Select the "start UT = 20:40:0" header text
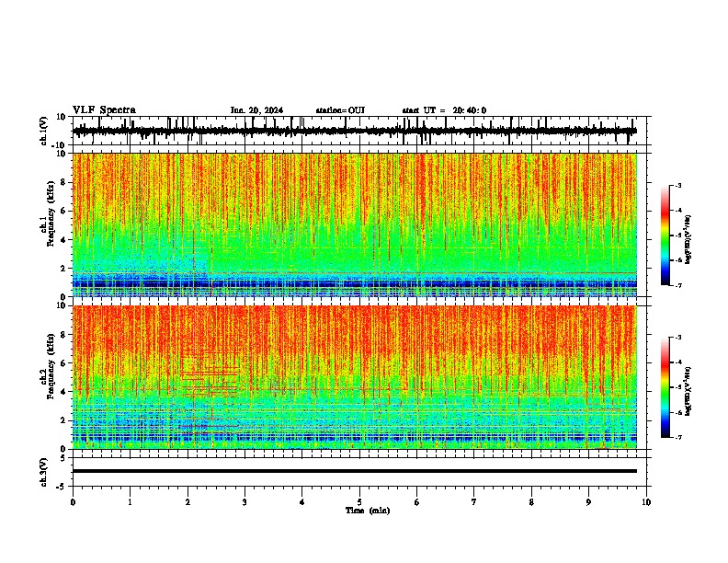728x563 pixels. pyautogui.click(x=444, y=110)
